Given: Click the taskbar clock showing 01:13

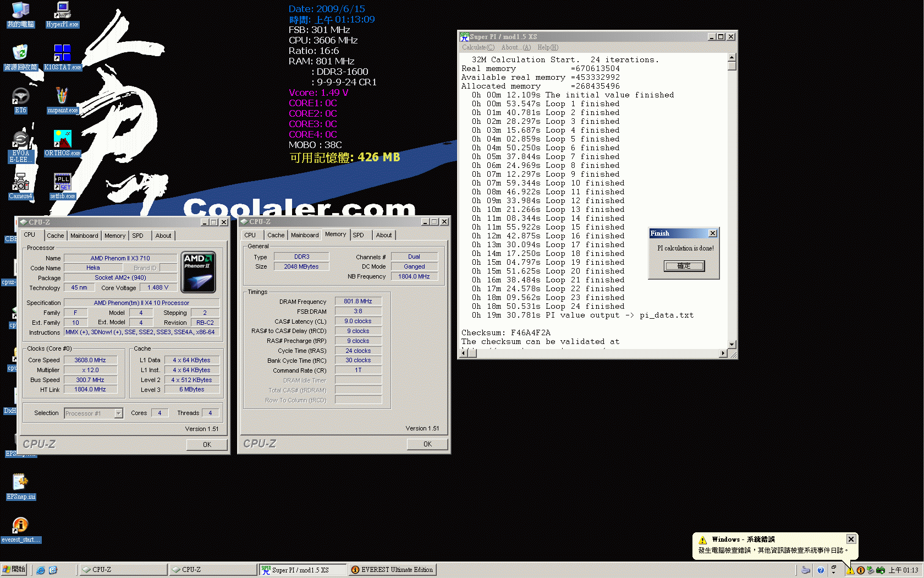Looking at the screenshot, I should (x=904, y=570).
